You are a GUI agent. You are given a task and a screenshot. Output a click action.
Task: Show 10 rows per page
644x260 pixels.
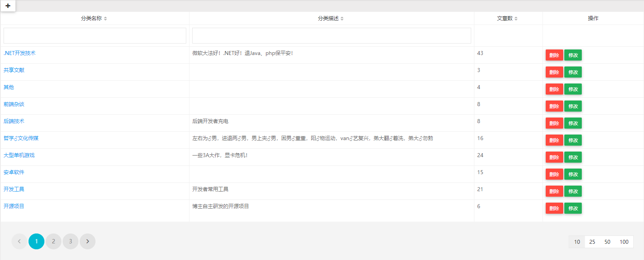click(577, 242)
